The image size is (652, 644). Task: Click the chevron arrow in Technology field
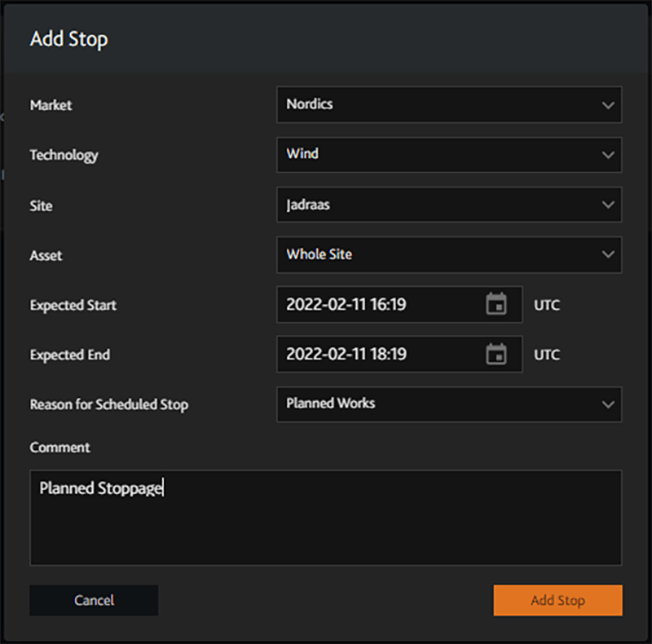(x=607, y=155)
